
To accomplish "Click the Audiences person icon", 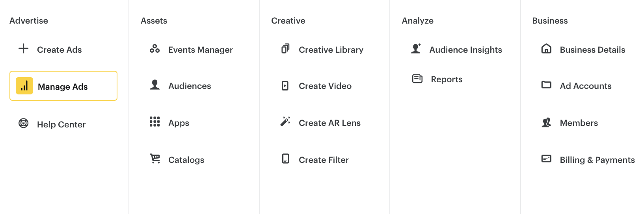I will coord(155,85).
